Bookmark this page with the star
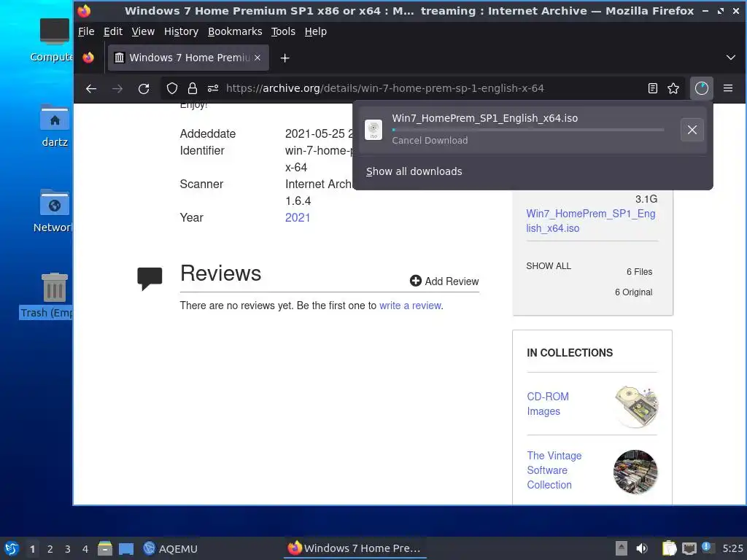Screen dimensions: 747x560 coord(673,88)
